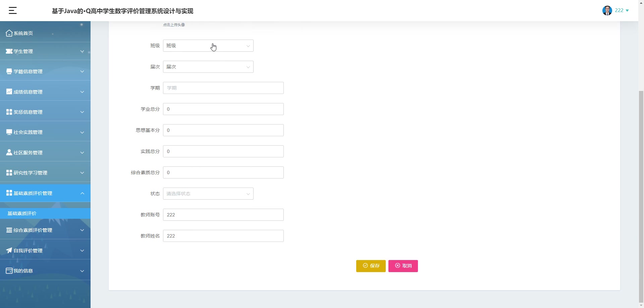The width and height of the screenshot is (644, 308).
Task: Expand 综合素质评价管理 chevron
Action: pos(82,230)
